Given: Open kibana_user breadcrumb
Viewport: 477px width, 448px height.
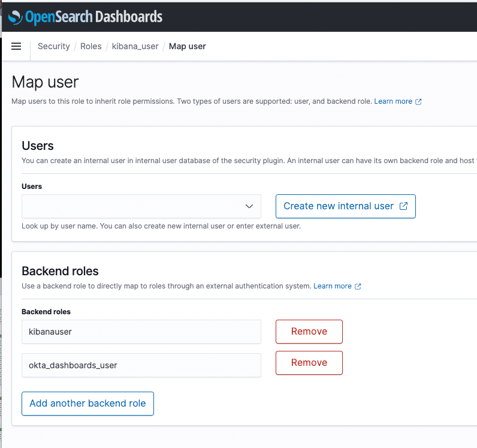Looking at the screenshot, I should click(x=135, y=46).
